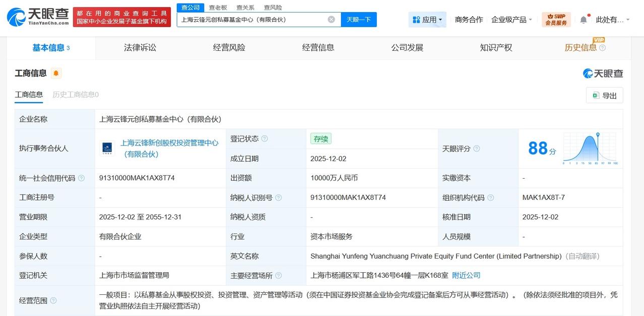644x316 pixels.
Task: Clear the search input with the × icon
Action: point(331,19)
